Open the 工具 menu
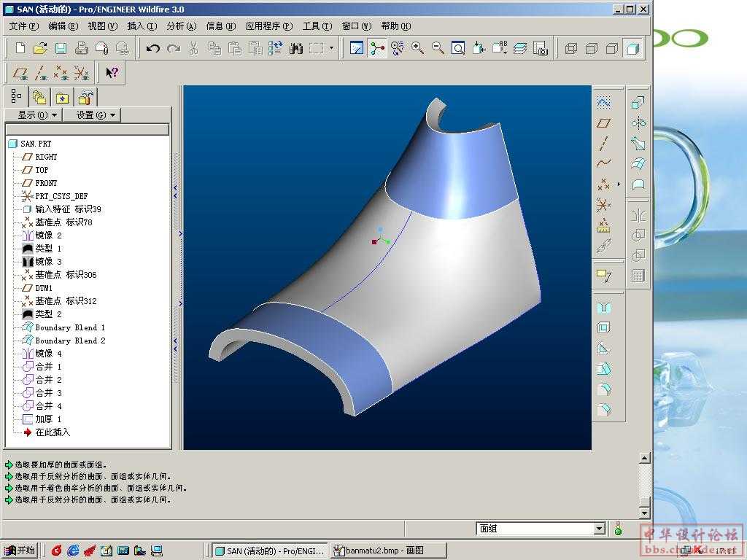747x560 pixels. coord(317,26)
